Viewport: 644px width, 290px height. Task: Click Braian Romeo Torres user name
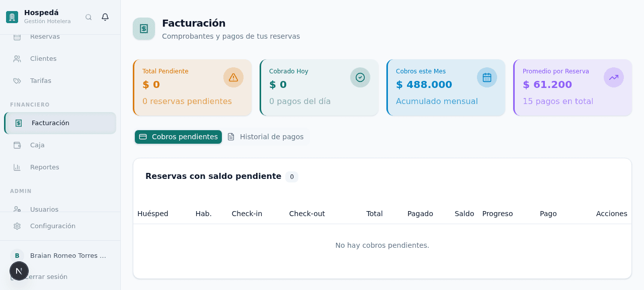tap(68, 256)
